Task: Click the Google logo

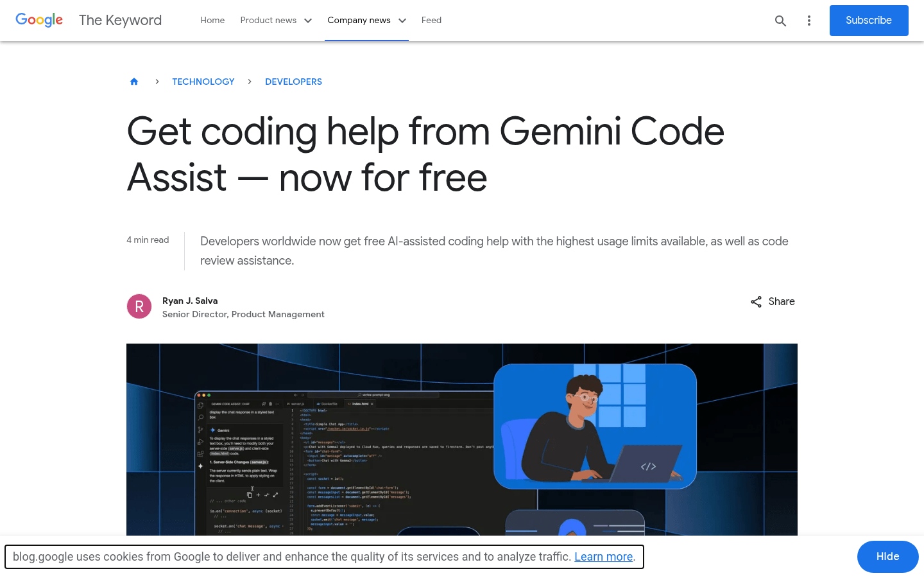Action: [39, 20]
